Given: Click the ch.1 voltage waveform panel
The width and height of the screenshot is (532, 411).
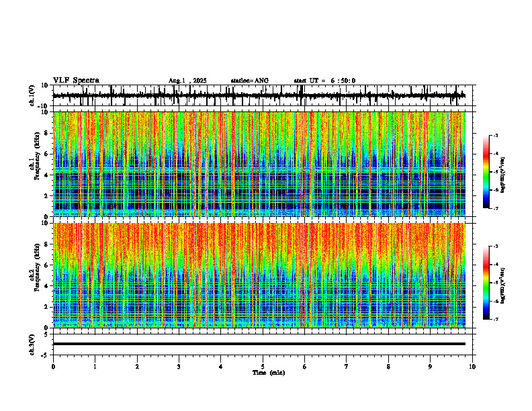Looking at the screenshot, I should [264, 95].
